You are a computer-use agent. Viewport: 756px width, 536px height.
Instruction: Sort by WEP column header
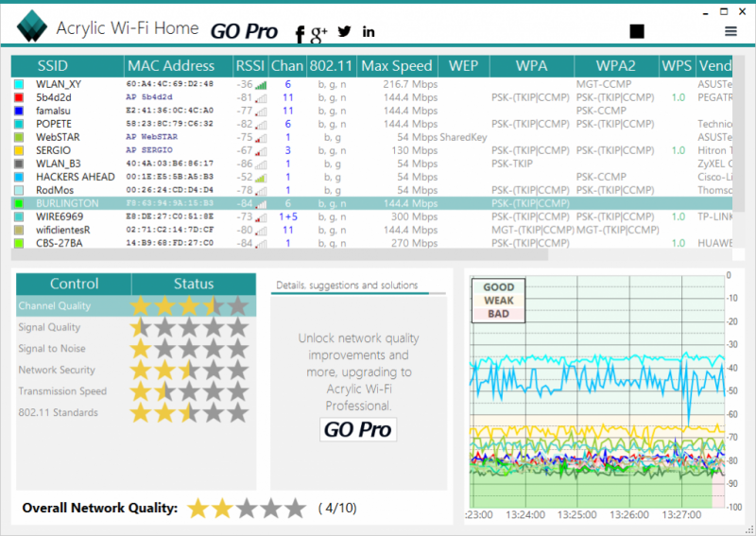pos(463,66)
